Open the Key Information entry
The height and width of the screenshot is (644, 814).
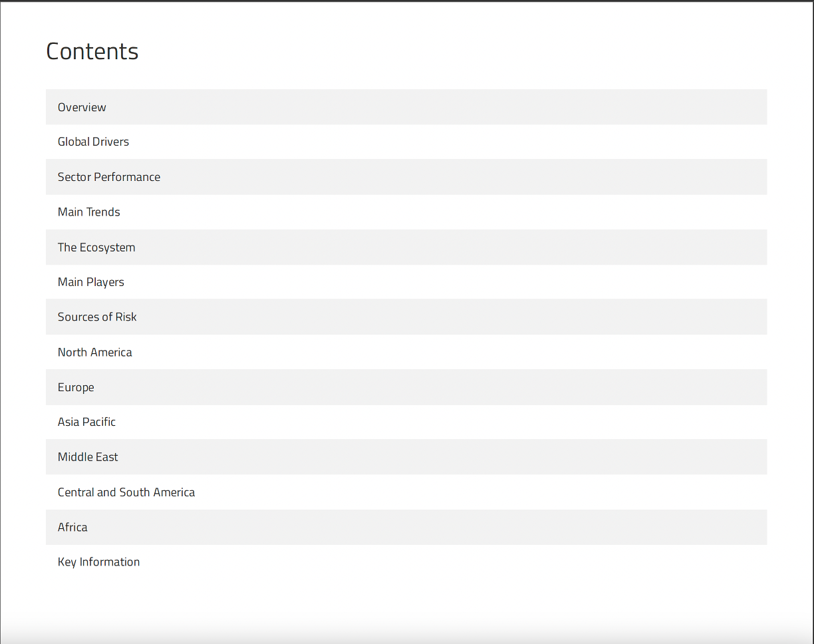coord(99,562)
